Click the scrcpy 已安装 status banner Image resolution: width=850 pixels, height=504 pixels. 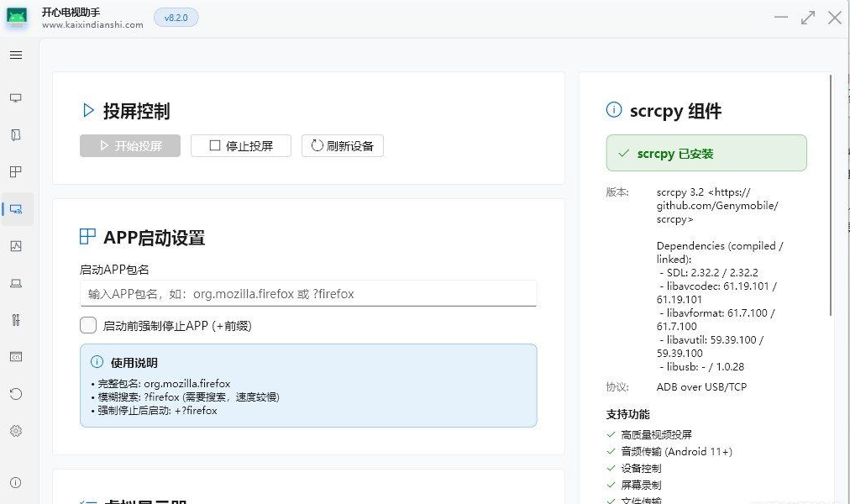click(x=706, y=154)
